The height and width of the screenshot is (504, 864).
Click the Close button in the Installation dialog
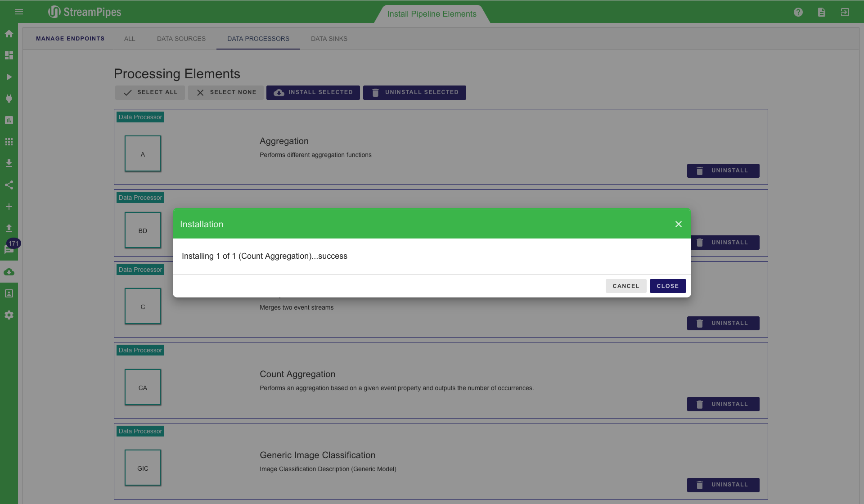[x=667, y=286]
